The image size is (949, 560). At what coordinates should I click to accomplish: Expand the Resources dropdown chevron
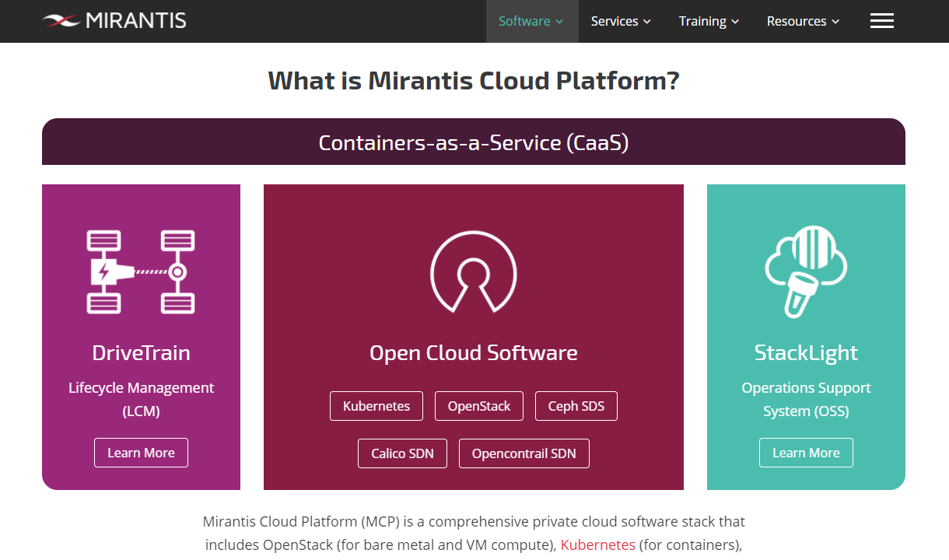tap(835, 22)
